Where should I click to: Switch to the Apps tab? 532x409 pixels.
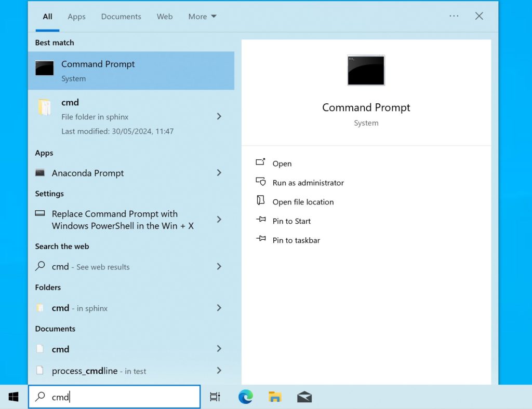coord(76,17)
